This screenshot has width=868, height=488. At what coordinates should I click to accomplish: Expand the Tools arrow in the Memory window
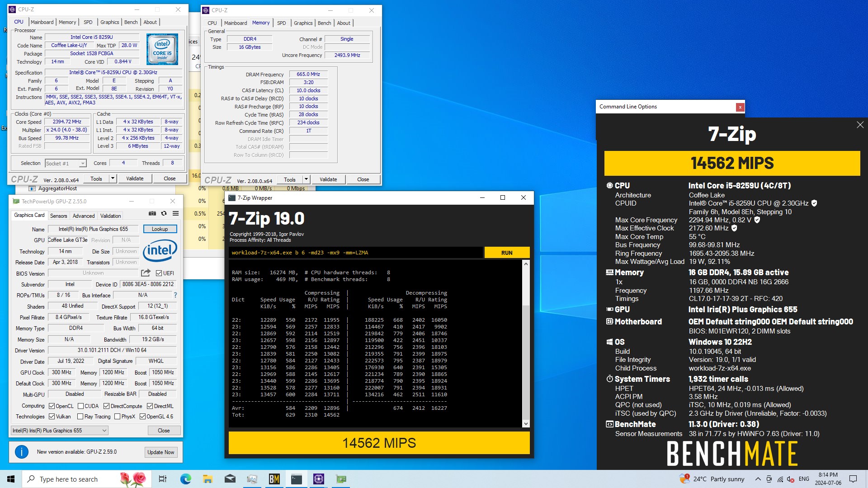[306, 179]
